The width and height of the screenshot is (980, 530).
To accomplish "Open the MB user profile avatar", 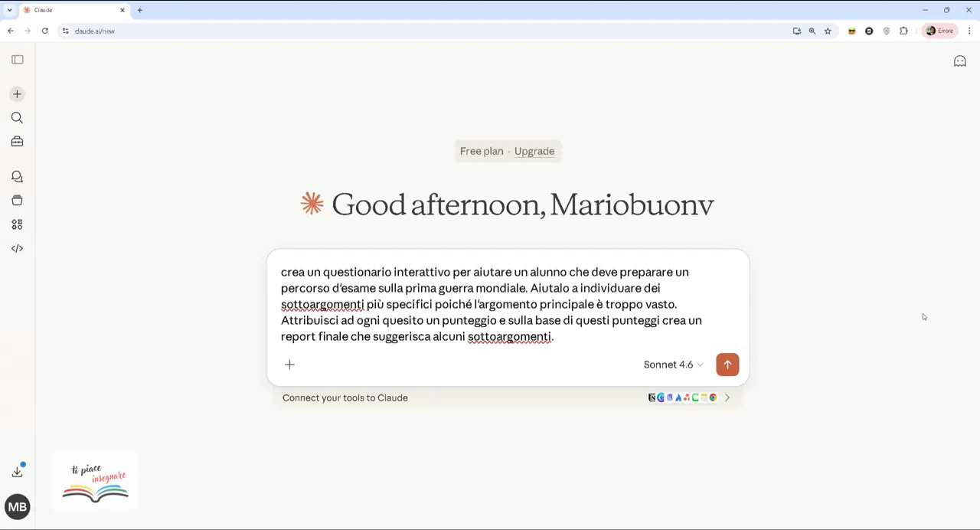I will coord(18,506).
